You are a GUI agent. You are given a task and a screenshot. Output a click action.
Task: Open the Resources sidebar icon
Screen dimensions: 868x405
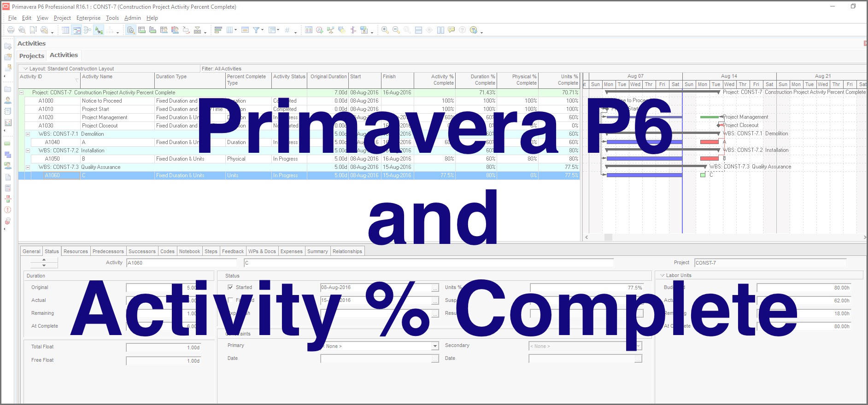(8, 100)
